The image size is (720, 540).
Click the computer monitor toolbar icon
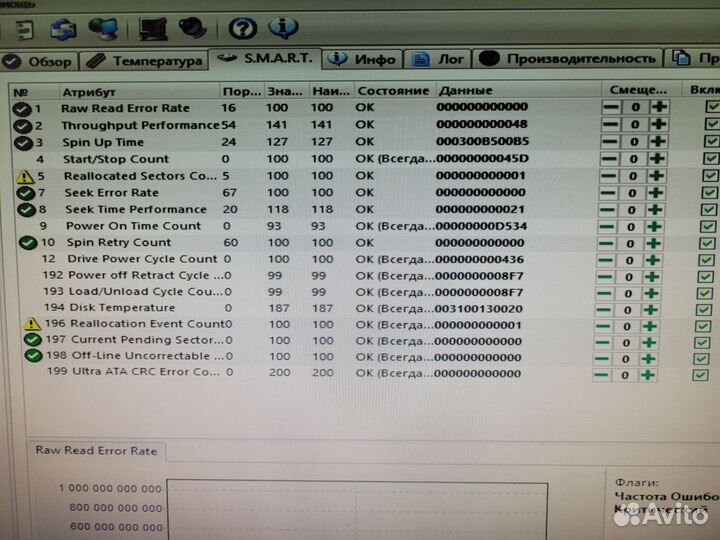(x=153, y=29)
